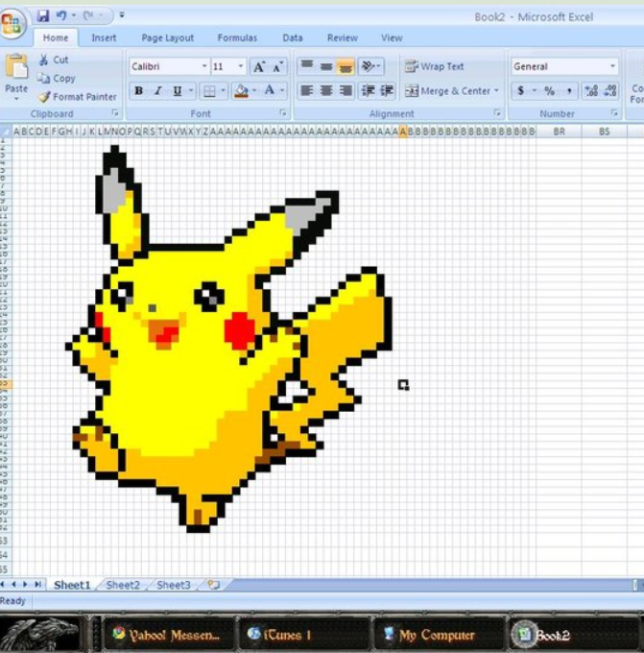Open the Calibri font name dropdown
This screenshot has width=644, height=653.
[x=204, y=66]
